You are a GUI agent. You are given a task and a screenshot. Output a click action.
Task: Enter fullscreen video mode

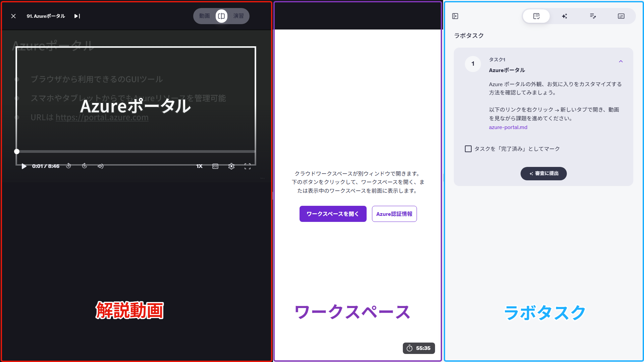click(x=248, y=166)
